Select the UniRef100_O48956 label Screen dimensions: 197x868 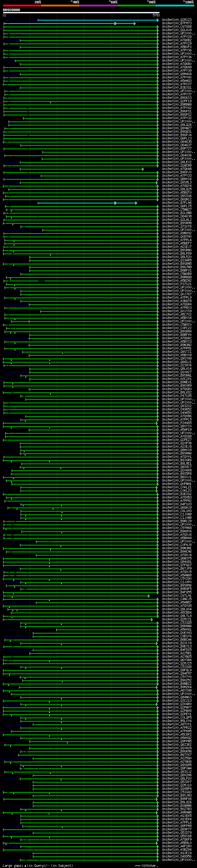coord(177,857)
